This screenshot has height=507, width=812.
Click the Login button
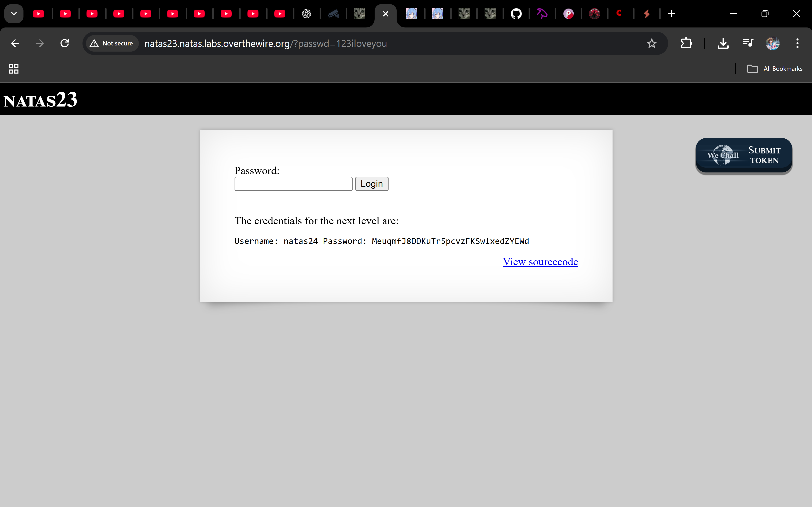371,184
